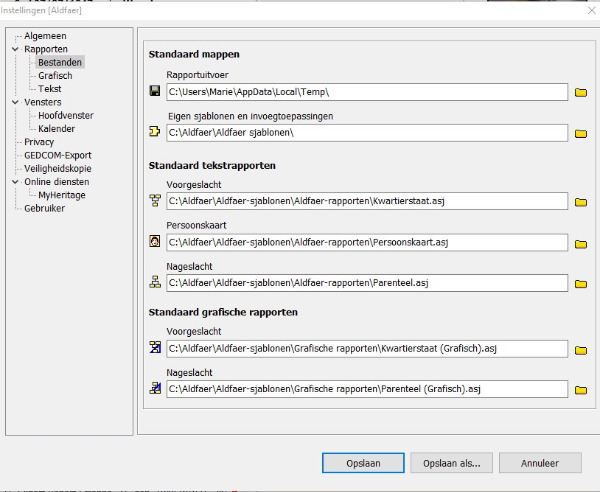Open the Grafisch settings page
600x492 pixels.
click(55, 75)
